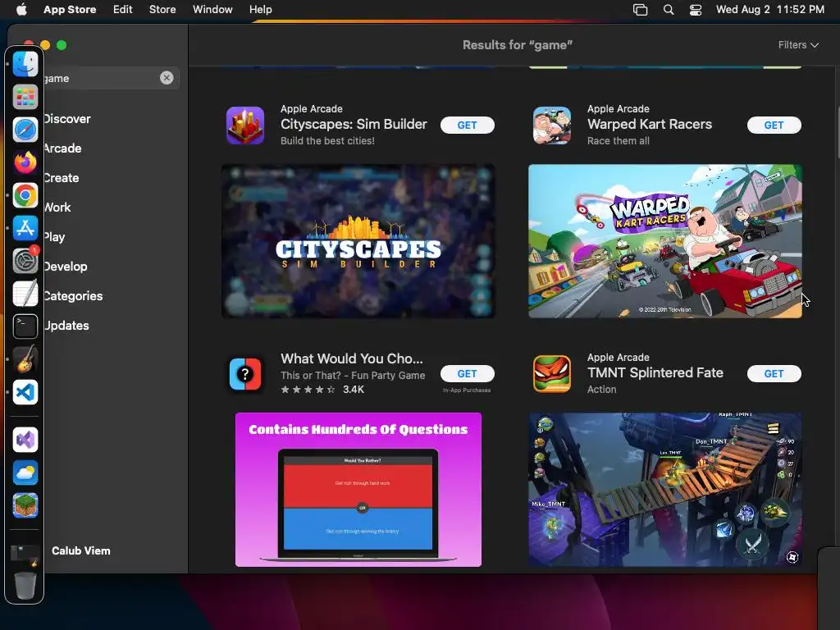
Task: Expand the Filters dropdown
Action: click(798, 45)
